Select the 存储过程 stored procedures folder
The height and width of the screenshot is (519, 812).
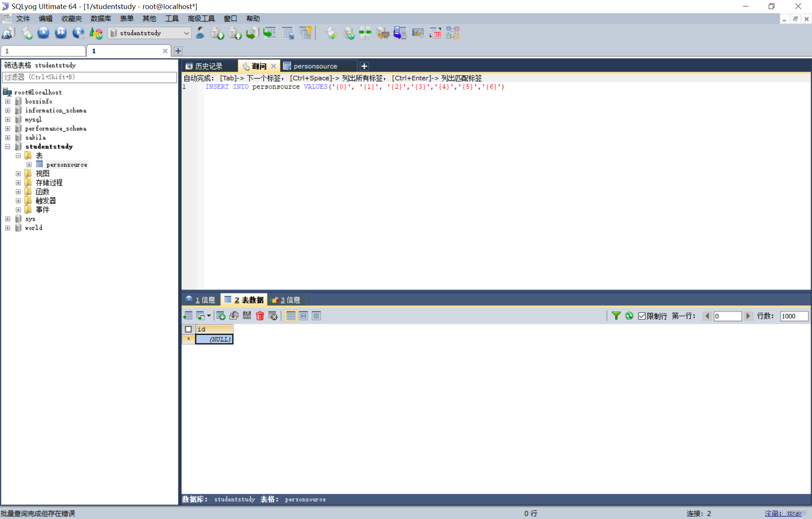tap(49, 182)
